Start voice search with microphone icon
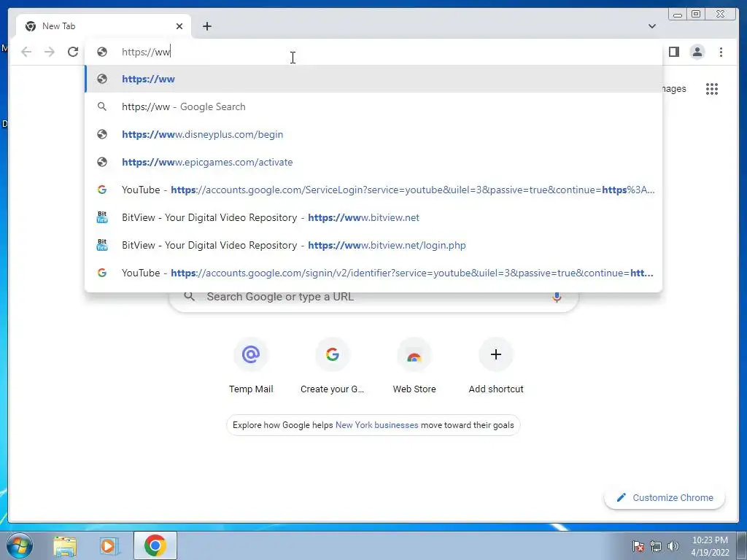The width and height of the screenshot is (747, 560). point(557,297)
